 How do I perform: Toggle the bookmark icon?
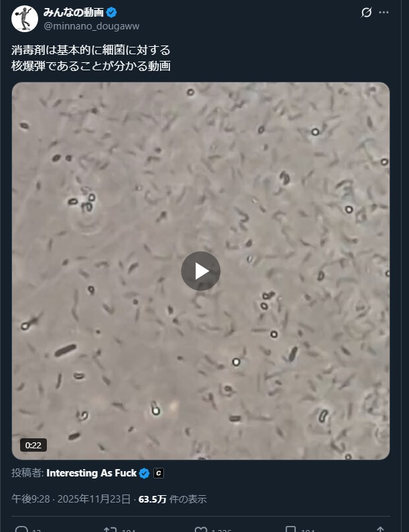click(x=291, y=529)
